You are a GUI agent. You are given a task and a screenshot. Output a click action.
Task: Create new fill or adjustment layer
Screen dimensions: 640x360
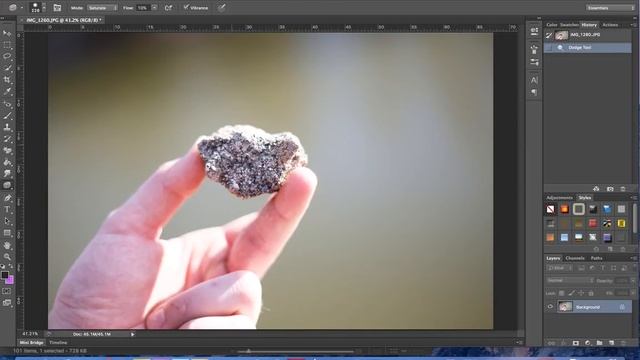(x=587, y=343)
